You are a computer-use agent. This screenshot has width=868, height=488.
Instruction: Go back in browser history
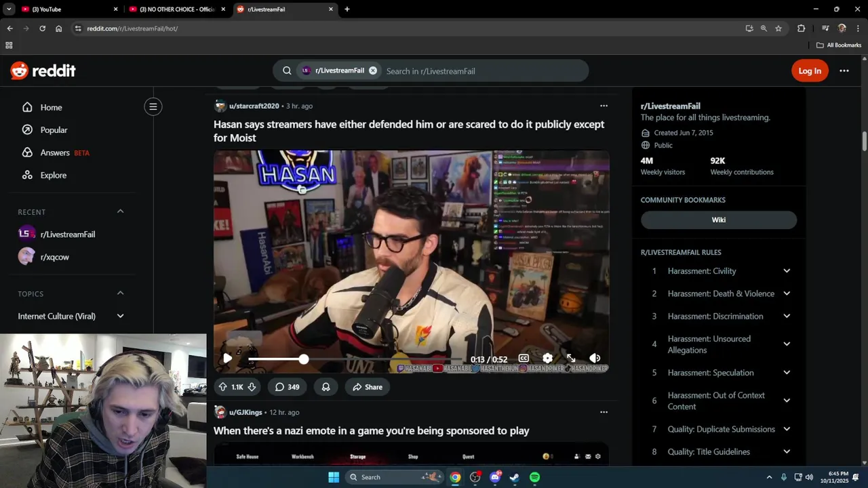tap(9, 28)
